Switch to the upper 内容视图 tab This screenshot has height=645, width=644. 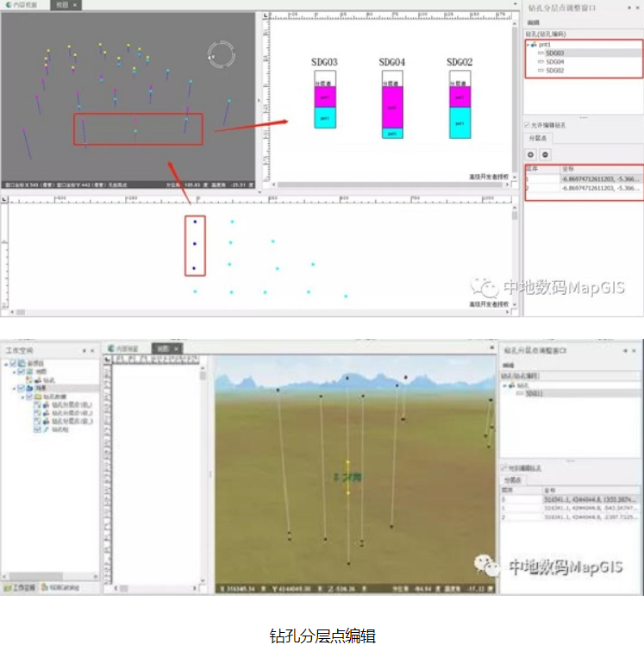pyautogui.click(x=22, y=5)
